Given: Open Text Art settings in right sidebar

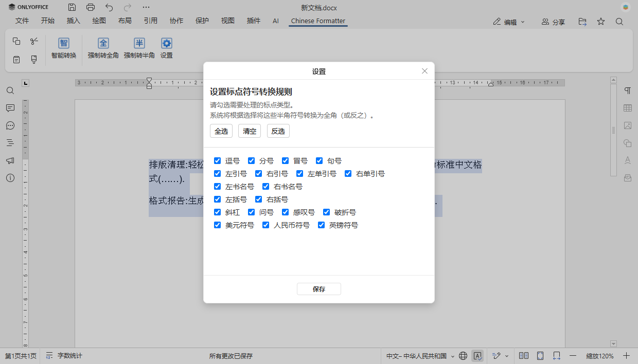Looking at the screenshot, I should [x=628, y=160].
